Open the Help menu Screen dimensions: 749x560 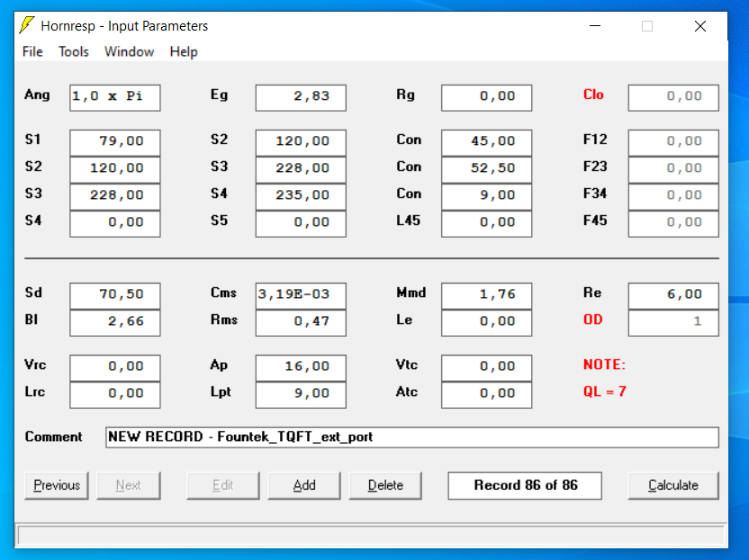tap(184, 51)
